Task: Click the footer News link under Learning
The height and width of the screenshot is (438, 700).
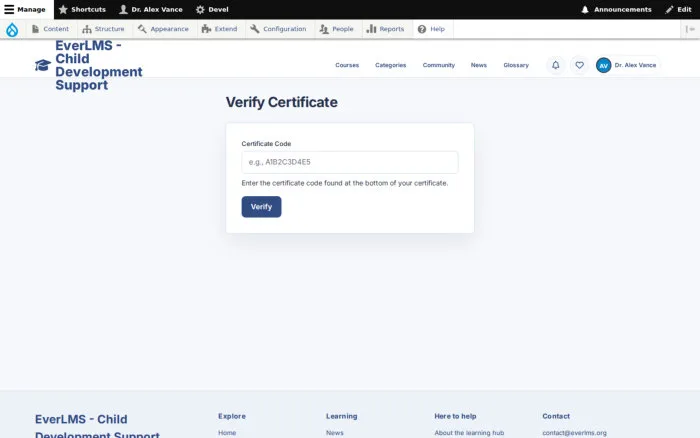Action: 334,433
